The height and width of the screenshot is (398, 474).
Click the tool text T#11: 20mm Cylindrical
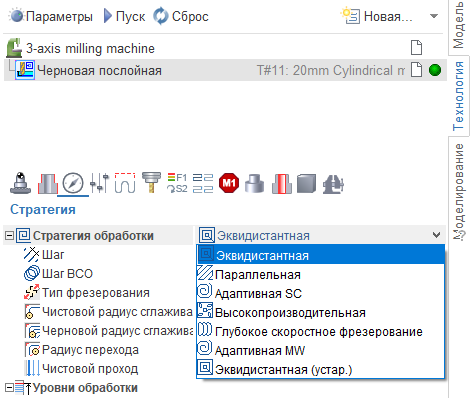[x=331, y=70]
